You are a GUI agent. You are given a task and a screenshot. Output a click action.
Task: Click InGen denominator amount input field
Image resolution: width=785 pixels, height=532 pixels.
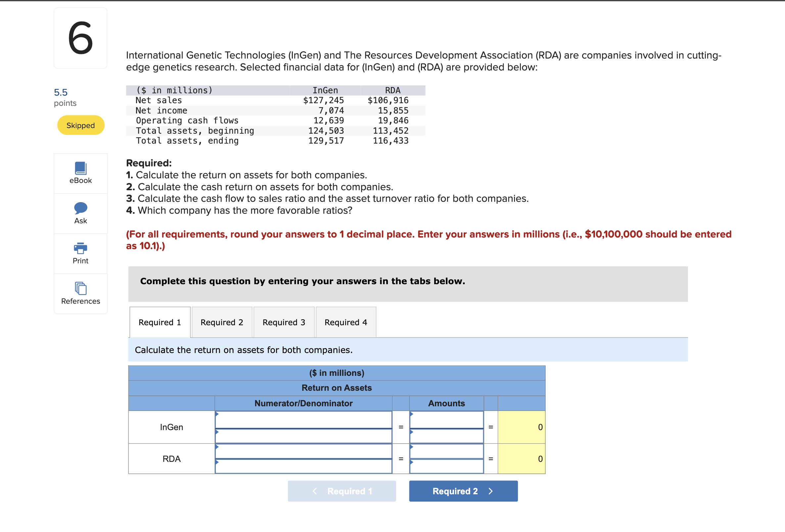click(446, 436)
